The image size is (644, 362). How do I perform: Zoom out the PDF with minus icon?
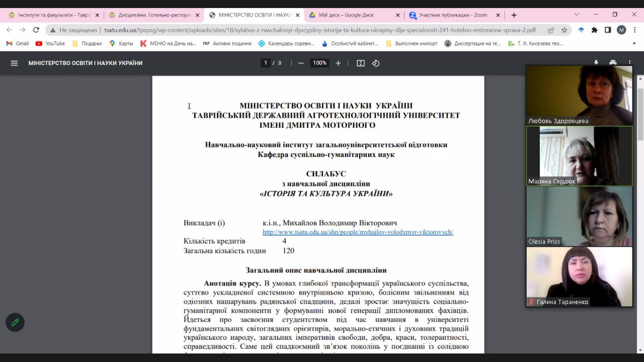click(301, 63)
